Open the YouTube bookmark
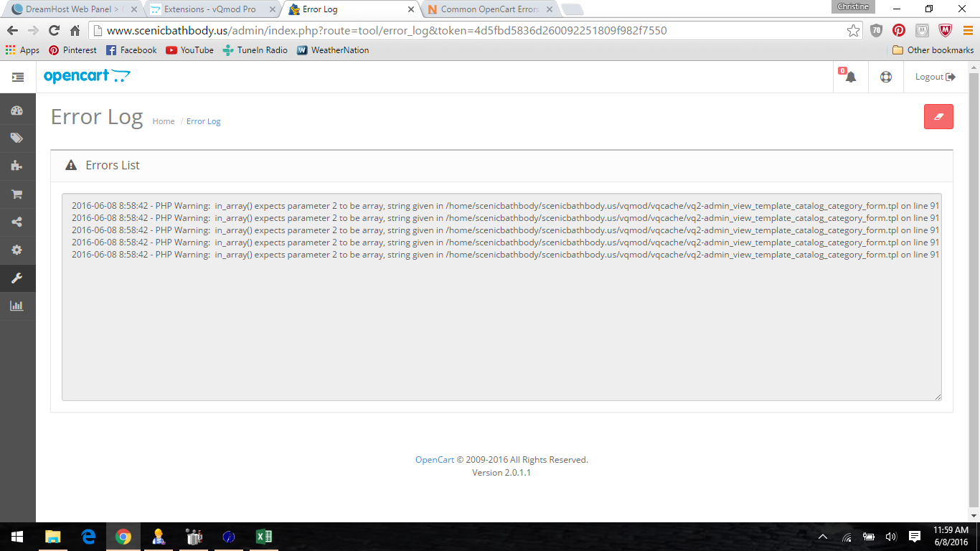 click(189, 50)
